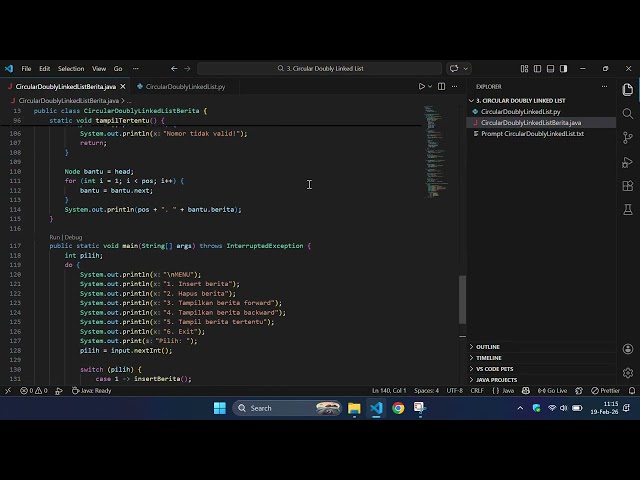This screenshot has width=640, height=480.
Task: Open the Manage gear settings
Action: click(628, 373)
